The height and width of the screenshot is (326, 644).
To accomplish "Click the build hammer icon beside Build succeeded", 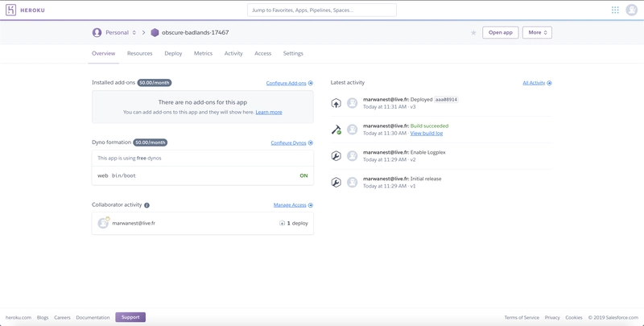I will [336, 130].
